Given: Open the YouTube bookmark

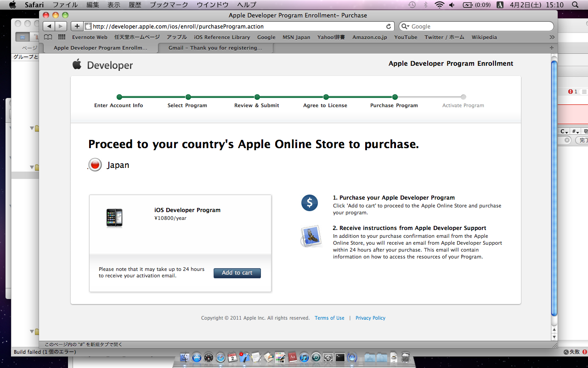Looking at the screenshot, I should pos(406,37).
